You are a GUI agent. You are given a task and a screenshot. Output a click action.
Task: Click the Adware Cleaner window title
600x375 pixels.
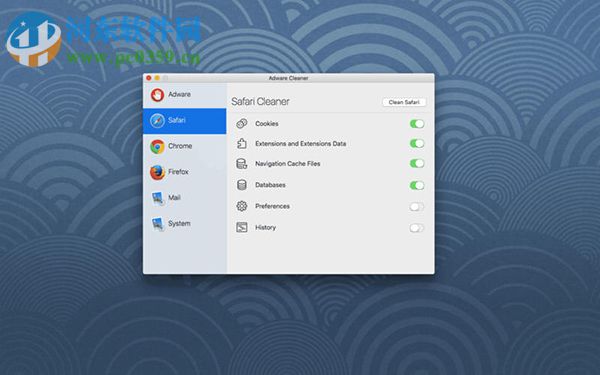click(289, 78)
